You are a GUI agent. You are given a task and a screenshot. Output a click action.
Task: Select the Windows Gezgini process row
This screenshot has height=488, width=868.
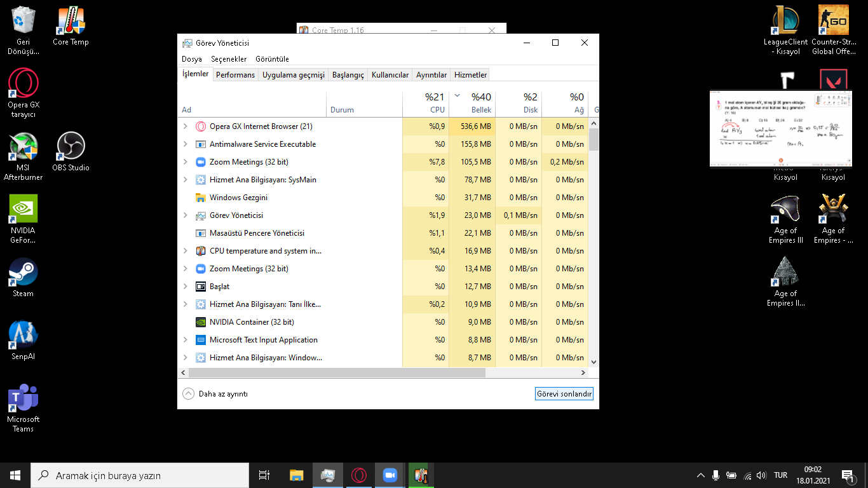(383, 198)
